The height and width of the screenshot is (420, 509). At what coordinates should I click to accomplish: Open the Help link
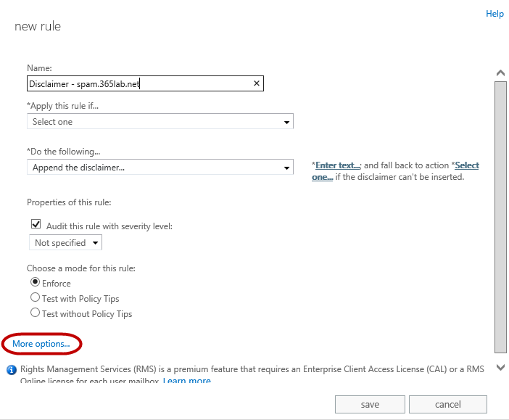coord(494,14)
